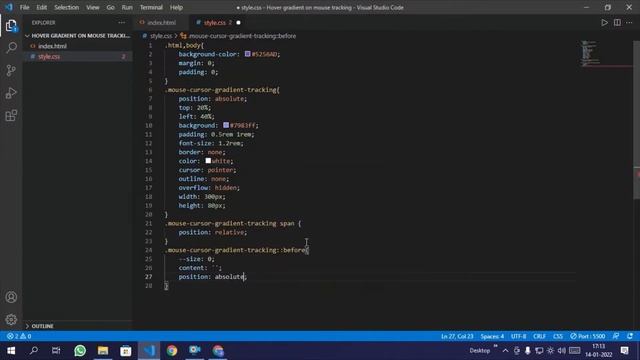
Task: Open WhatsApp from the taskbar
Action: (x=80, y=351)
